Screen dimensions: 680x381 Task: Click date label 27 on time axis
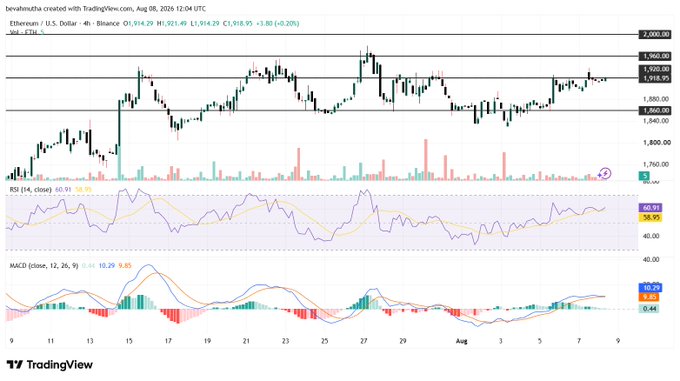tap(363, 341)
